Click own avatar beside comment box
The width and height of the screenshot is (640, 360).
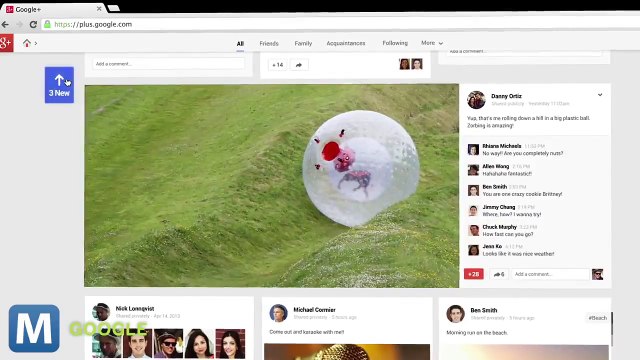coord(598,274)
